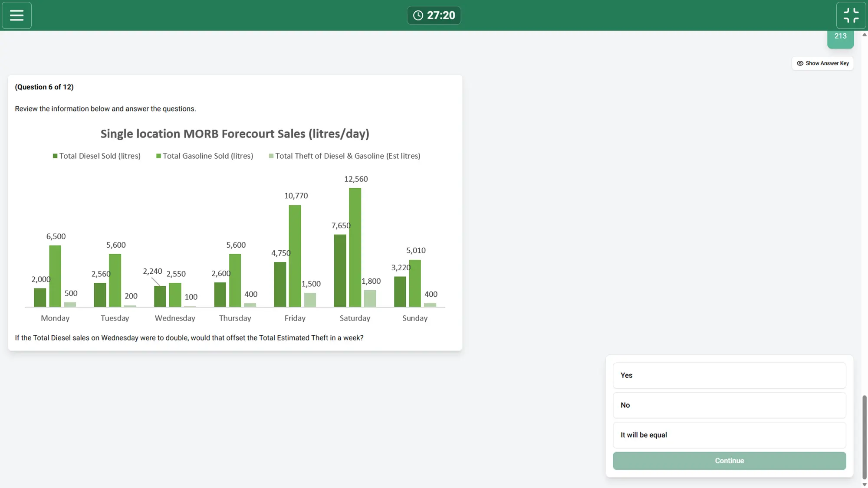Click the Wednesday "2,550" gasoline value label
This screenshot has height=488, width=868.
click(x=176, y=274)
